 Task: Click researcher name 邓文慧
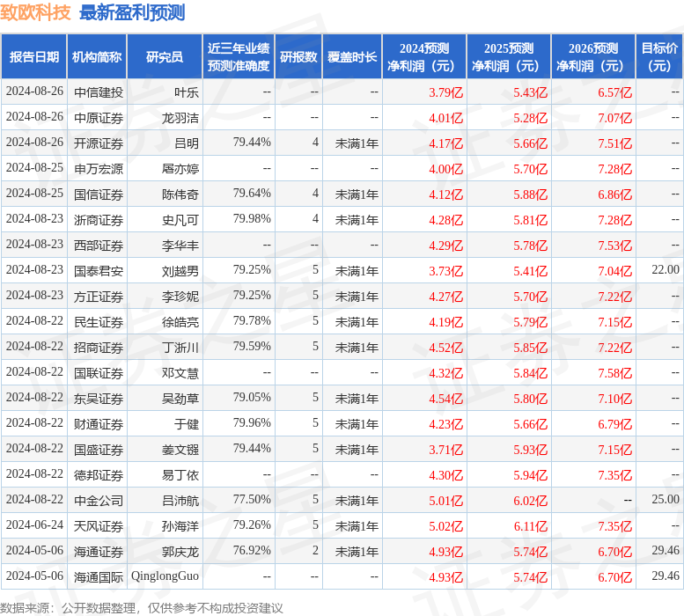pyautogui.click(x=180, y=373)
